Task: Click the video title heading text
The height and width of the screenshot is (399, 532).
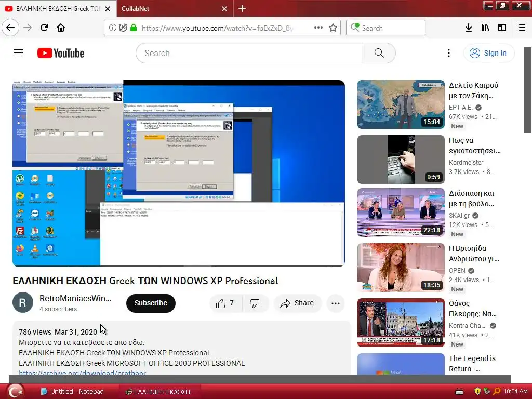Action: coord(145,281)
